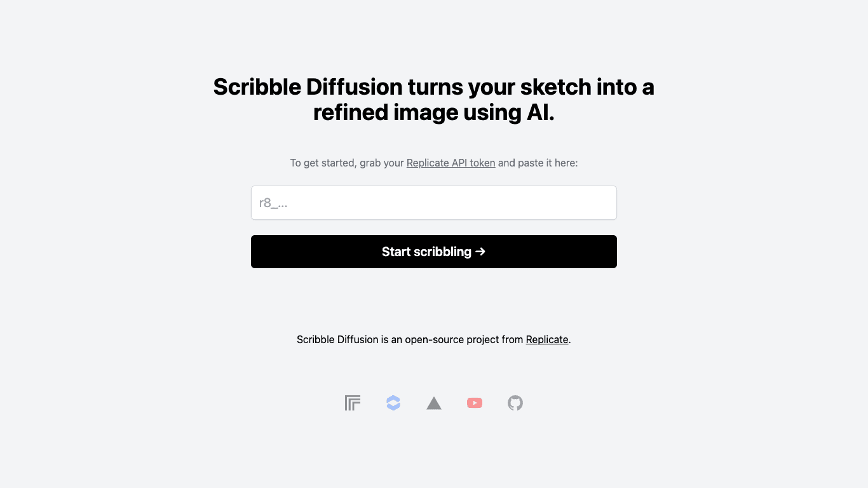Click the 'refined image using AI.' heading line
The height and width of the screenshot is (488, 868).
(x=434, y=112)
